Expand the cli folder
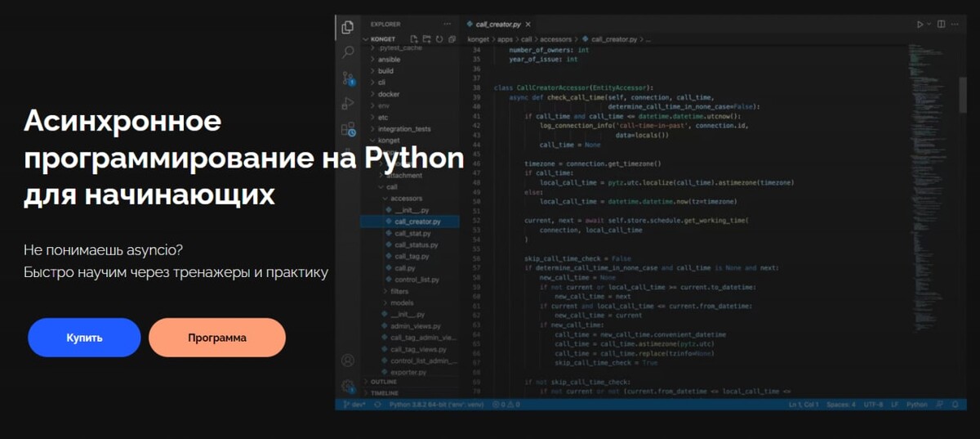 pyautogui.click(x=381, y=83)
